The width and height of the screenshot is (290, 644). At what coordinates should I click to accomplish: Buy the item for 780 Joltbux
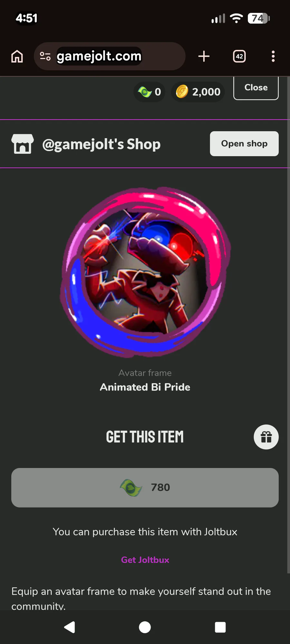[145, 488]
